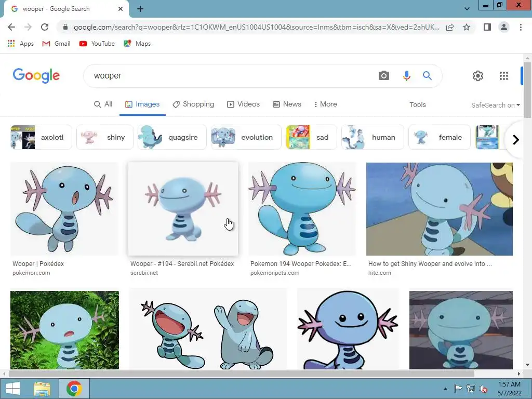Select the Images tab
The width and height of the screenshot is (532, 399).
(x=142, y=104)
